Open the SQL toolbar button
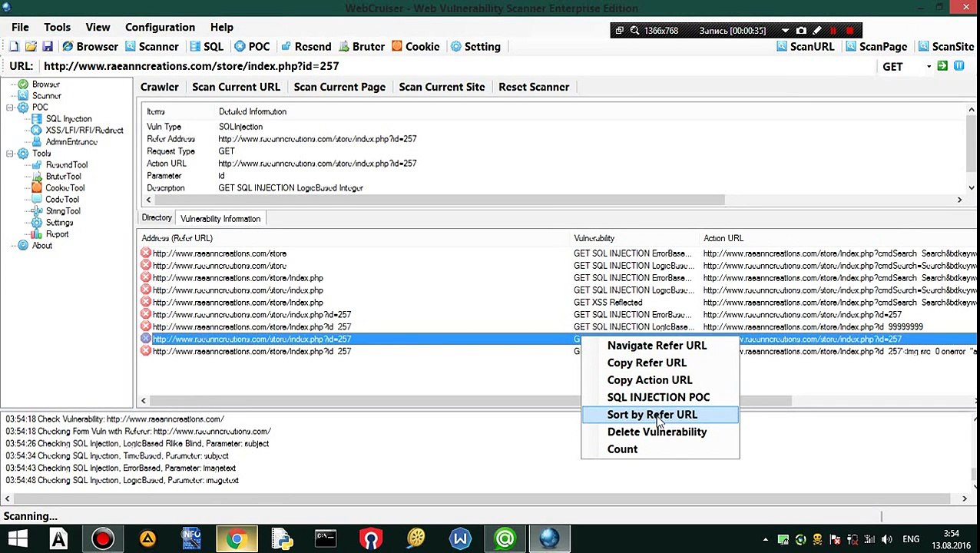980x553 pixels. (207, 47)
